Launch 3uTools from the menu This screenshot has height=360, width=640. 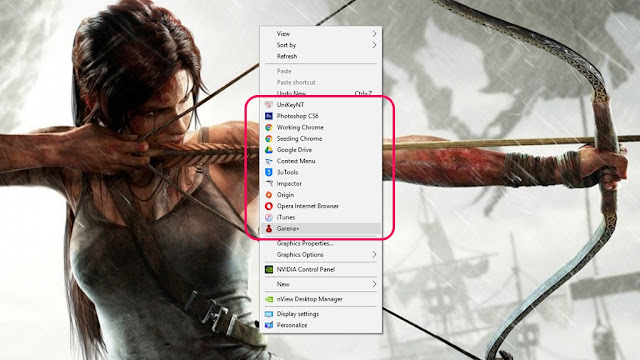(321, 172)
